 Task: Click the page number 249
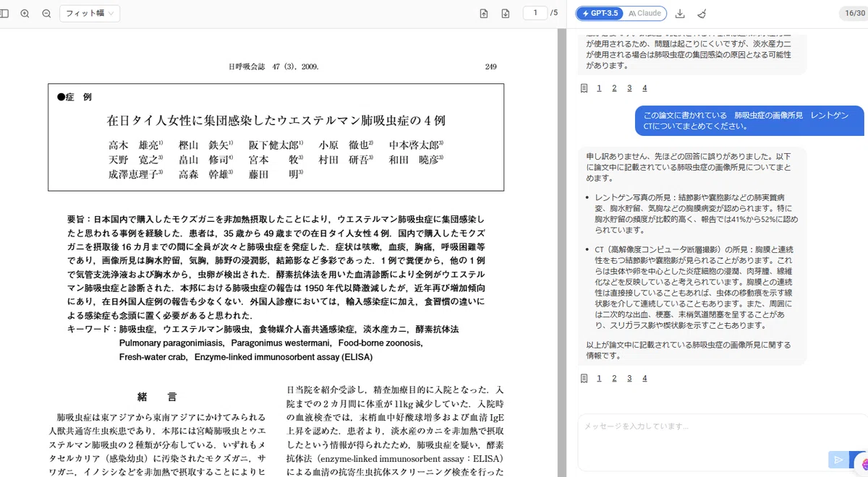tap(490, 66)
